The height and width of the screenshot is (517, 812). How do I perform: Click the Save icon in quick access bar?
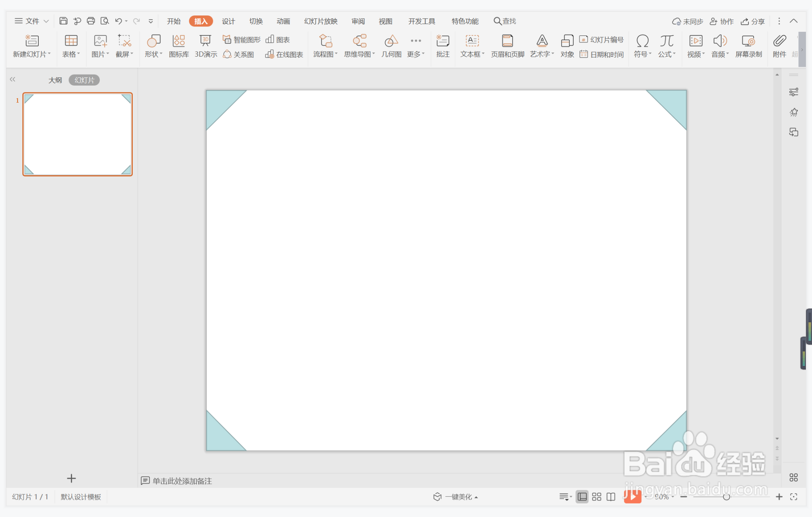64,21
